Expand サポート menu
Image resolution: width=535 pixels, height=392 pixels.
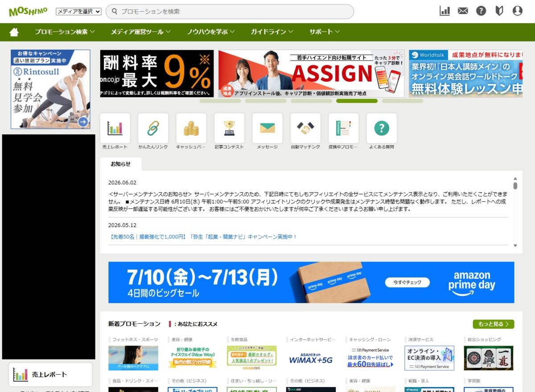click(325, 32)
